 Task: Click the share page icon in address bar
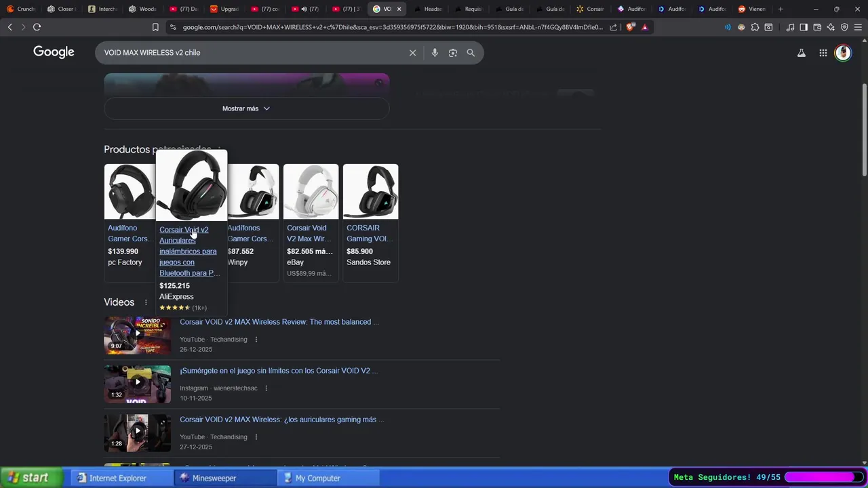pos(613,27)
